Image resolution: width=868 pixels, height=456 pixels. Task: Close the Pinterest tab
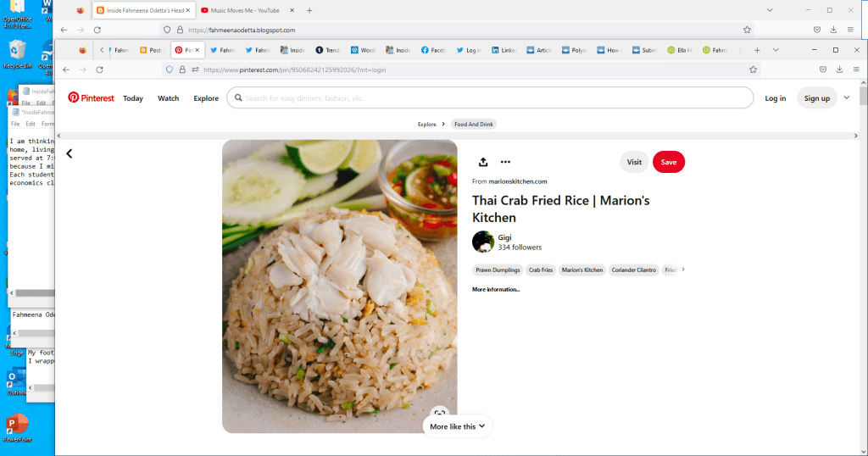[197, 50]
